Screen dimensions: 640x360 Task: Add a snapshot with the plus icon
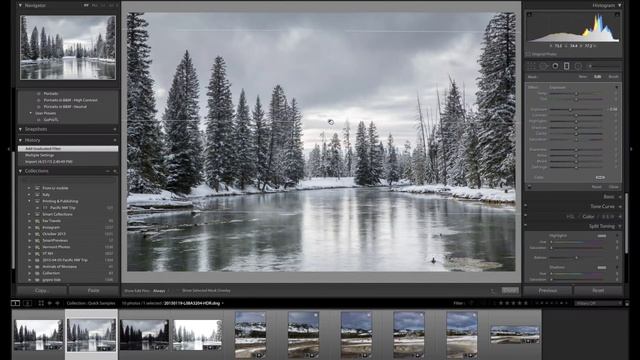point(115,129)
